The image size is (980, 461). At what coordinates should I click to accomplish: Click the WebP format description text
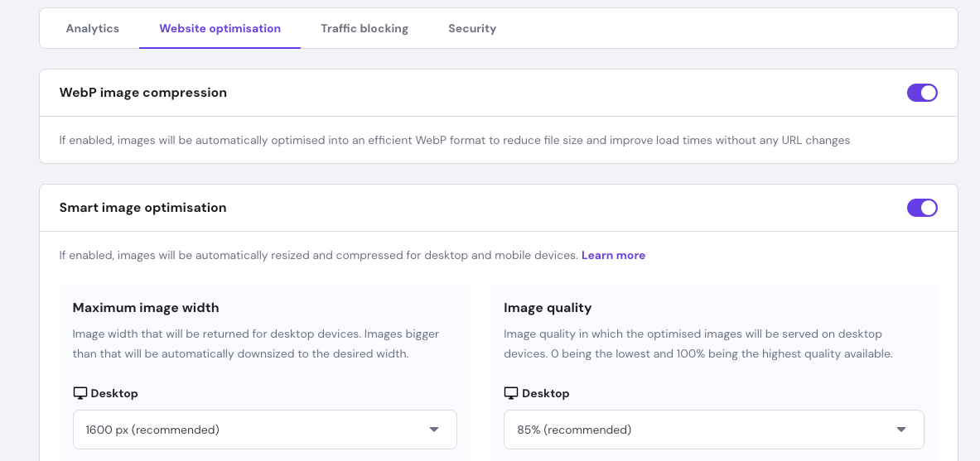pyautogui.click(x=454, y=141)
